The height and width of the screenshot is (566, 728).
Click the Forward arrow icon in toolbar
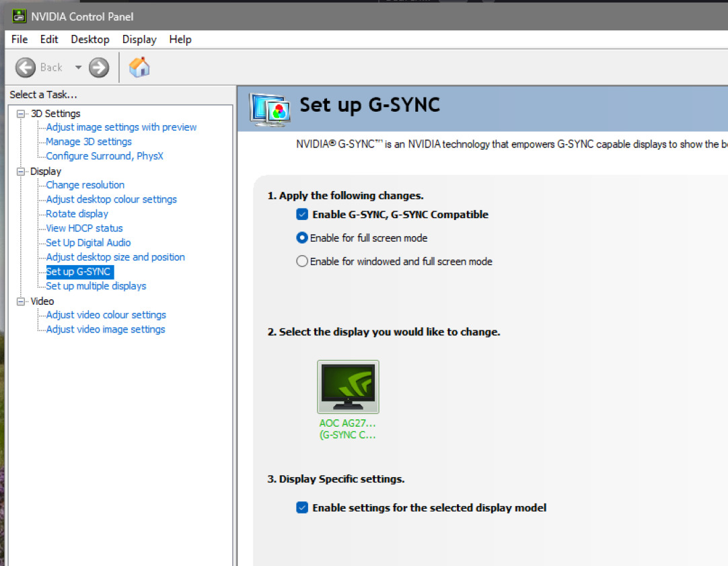click(99, 67)
